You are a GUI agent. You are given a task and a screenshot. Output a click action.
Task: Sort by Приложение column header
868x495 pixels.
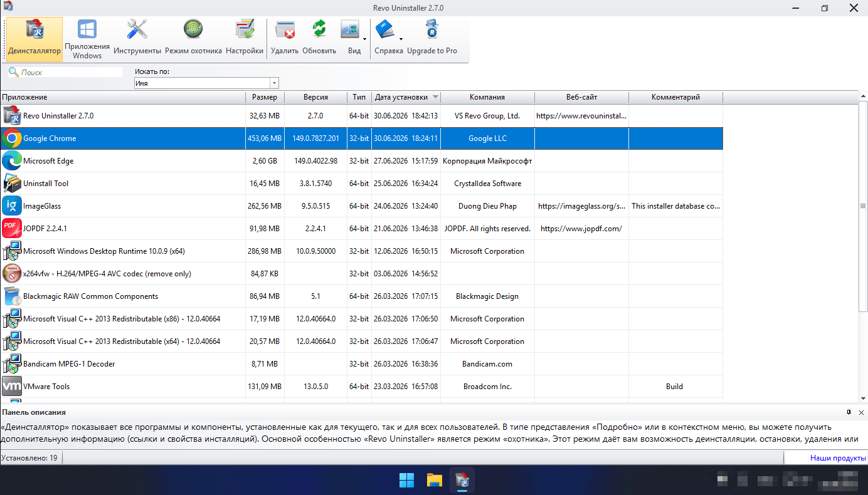click(123, 97)
